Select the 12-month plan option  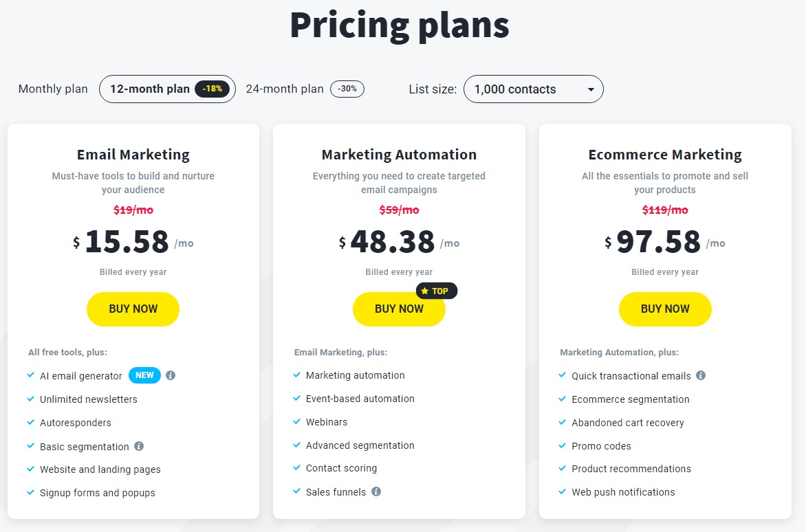(x=167, y=89)
